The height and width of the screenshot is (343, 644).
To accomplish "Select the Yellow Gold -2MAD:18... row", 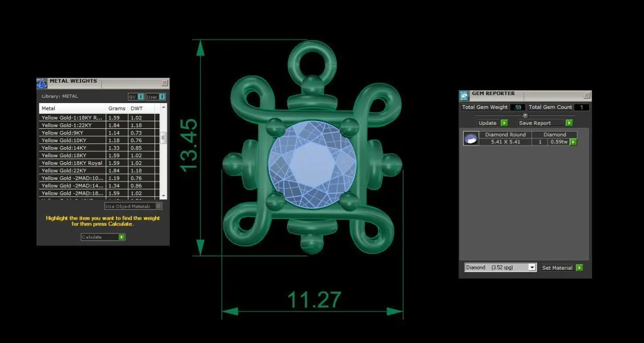I will point(100,193).
